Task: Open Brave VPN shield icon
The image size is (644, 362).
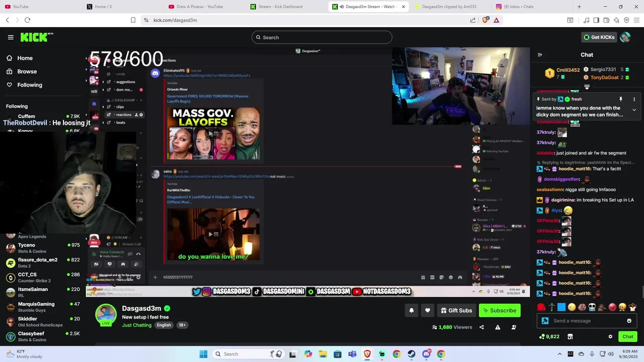Action: point(626,20)
